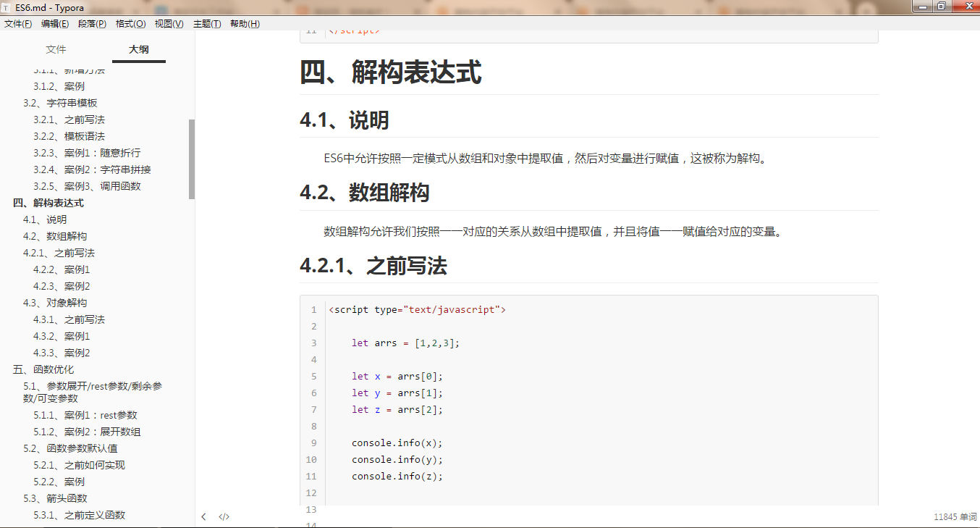The width and height of the screenshot is (980, 528).
Task: Navigate to 3.2.2、模板语法 in outline
Action: point(69,136)
